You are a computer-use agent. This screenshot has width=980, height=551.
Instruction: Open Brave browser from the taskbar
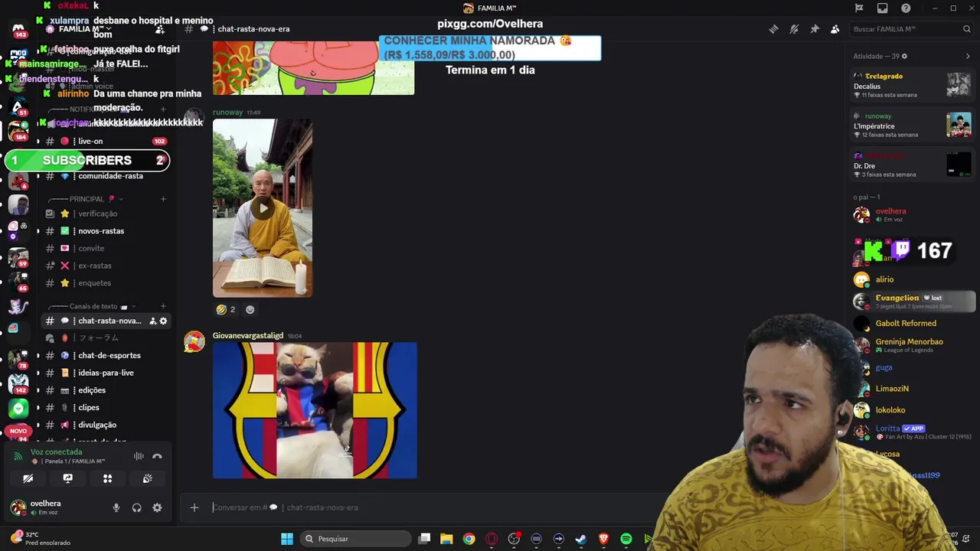pyautogui.click(x=603, y=539)
